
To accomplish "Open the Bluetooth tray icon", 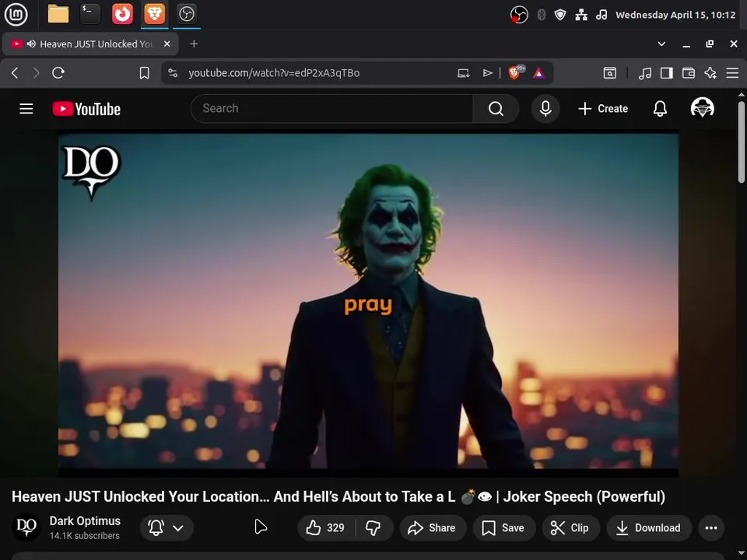I will pyautogui.click(x=542, y=15).
